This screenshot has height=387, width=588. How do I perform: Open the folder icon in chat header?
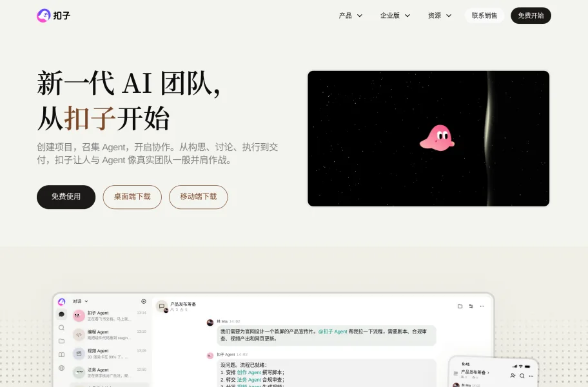(x=460, y=306)
